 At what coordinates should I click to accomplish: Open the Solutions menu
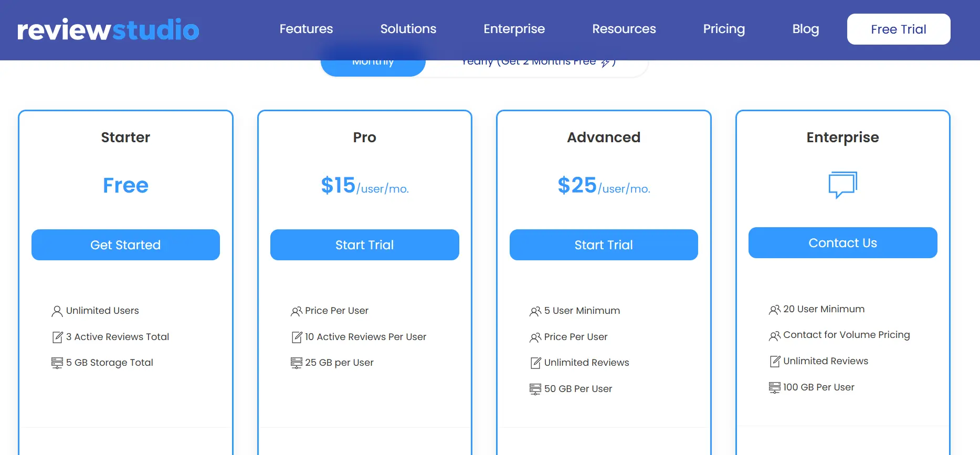[x=408, y=29]
